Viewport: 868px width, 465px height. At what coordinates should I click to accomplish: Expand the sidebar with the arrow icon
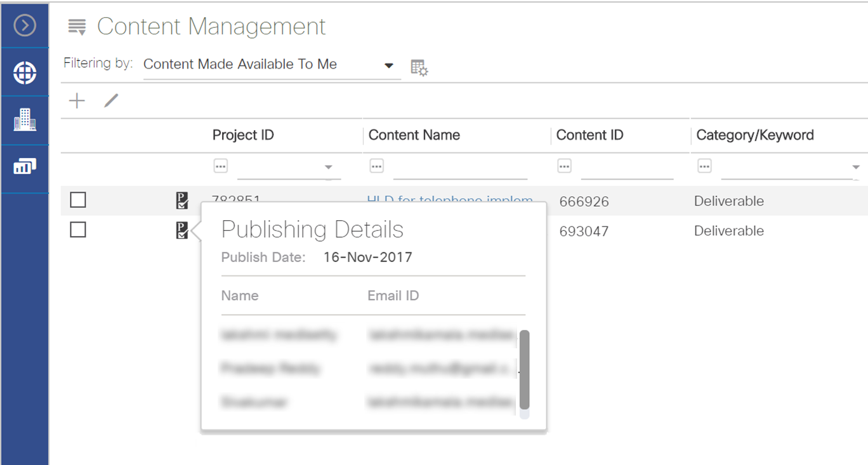[x=25, y=25]
